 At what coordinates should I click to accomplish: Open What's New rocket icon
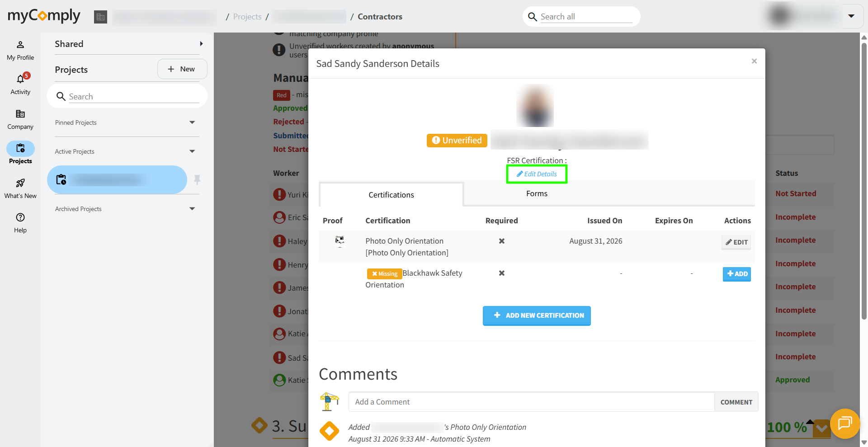(x=20, y=188)
